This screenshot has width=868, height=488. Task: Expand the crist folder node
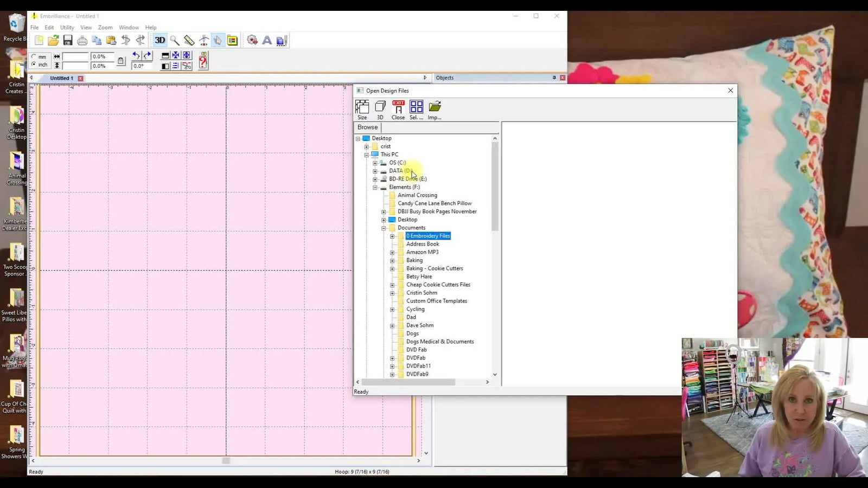367,147
